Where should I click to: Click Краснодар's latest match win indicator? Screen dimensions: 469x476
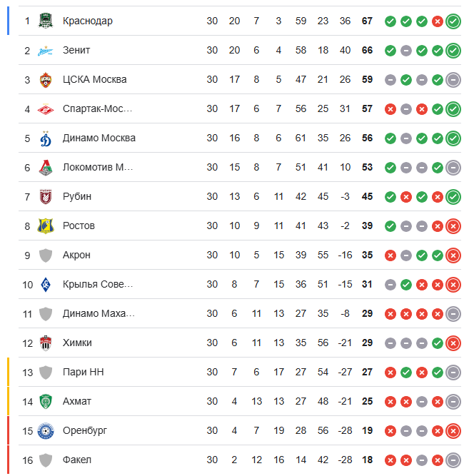453,21
